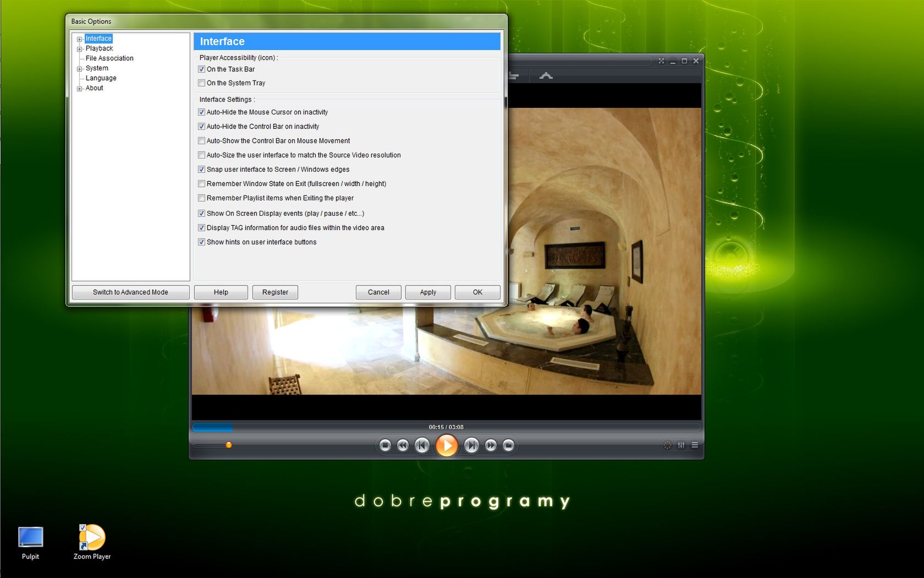Skip to previous track in Zoom Player
This screenshot has height=578, width=924.
point(422,445)
